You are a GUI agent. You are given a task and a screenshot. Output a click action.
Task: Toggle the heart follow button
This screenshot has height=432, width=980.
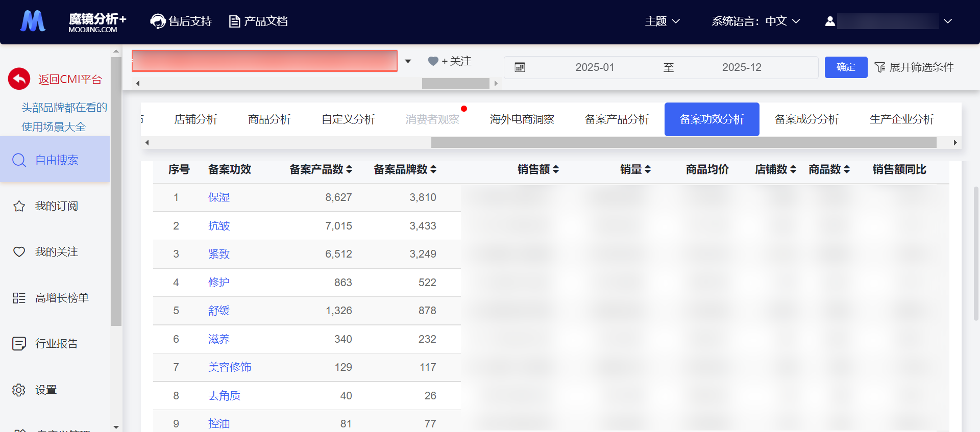[x=433, y=61]
